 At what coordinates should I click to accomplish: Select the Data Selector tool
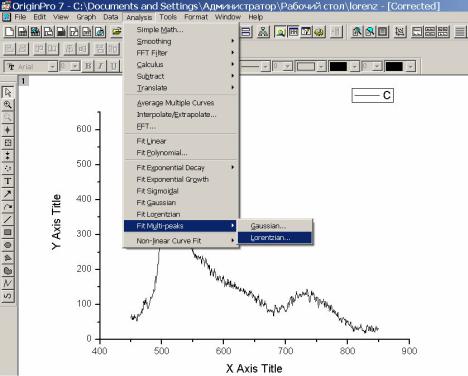coord(8,155)
